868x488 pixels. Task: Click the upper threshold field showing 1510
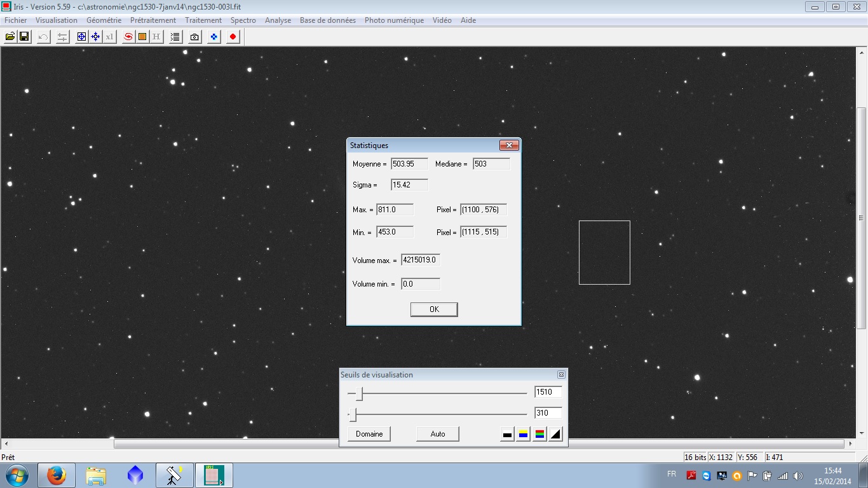coord(548,392)
